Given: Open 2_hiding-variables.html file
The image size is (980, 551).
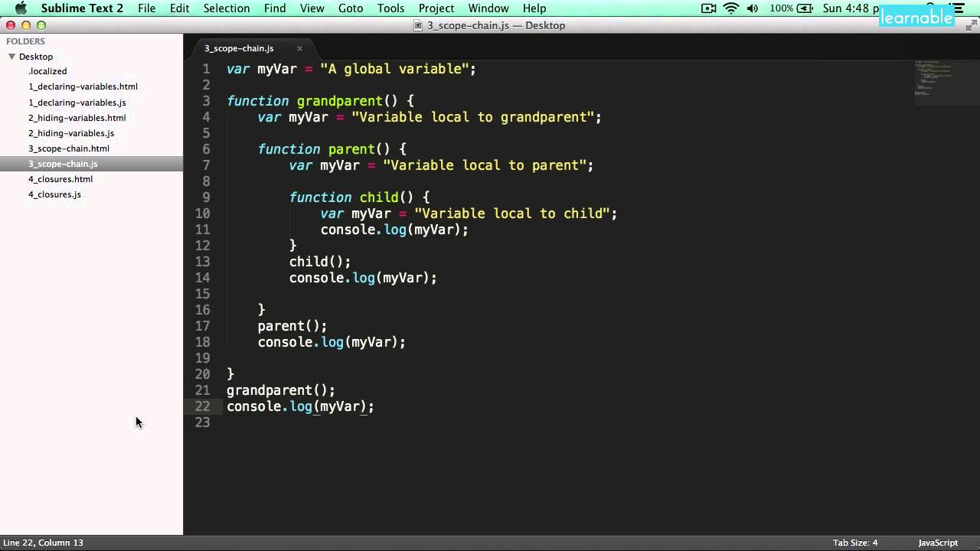Looking at the screenshot, I should [x=77, y=118].
